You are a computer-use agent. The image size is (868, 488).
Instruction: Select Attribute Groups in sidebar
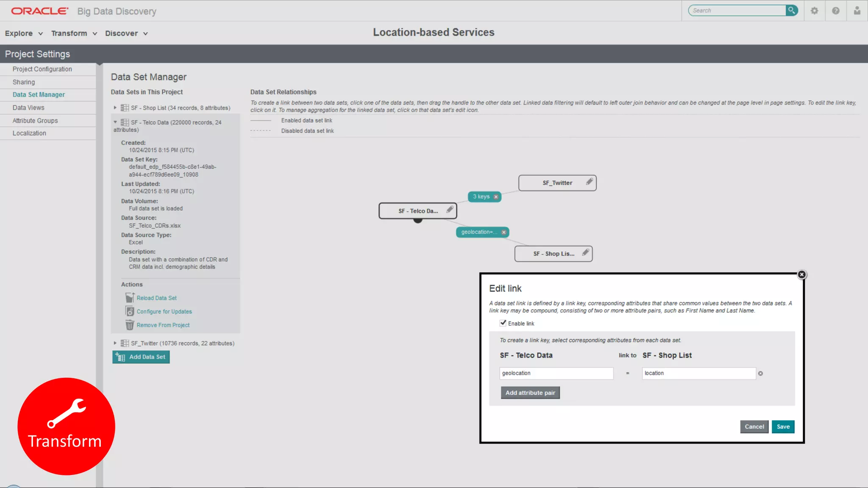click(35, 121)
